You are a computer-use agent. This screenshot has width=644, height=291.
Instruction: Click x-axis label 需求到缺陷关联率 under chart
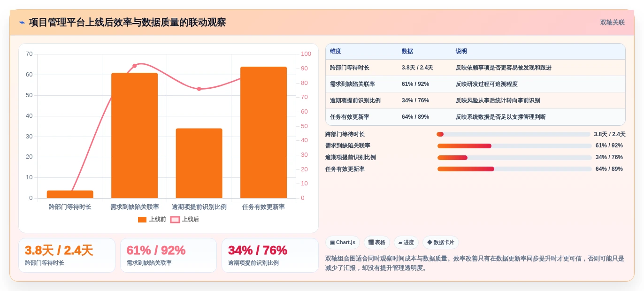134,207
